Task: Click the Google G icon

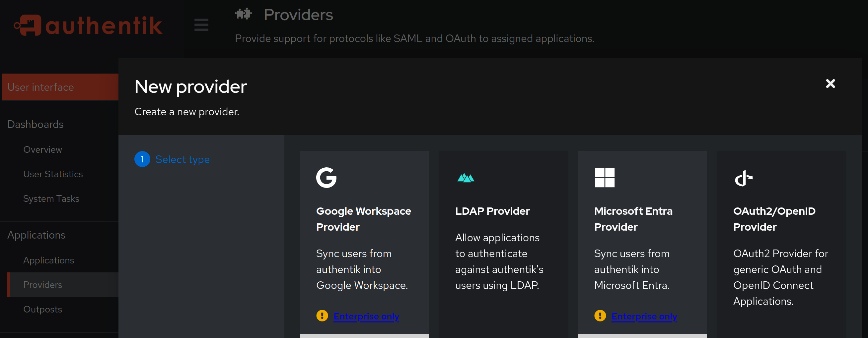Action: coord(326,177)
